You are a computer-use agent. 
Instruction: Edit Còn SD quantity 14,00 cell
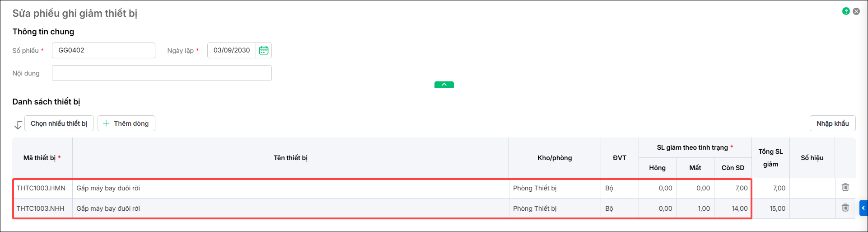733,208
